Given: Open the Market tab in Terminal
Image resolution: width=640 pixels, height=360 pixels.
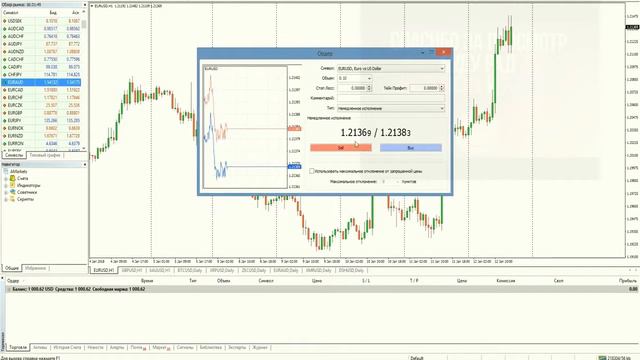Looking at the screenshot, I should point(161,347).
